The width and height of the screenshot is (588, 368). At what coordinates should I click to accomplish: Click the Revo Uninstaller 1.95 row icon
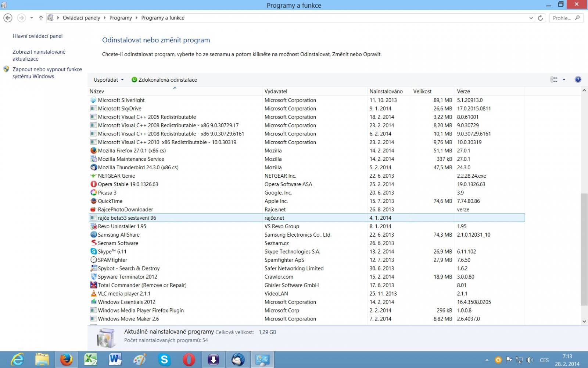[93, 226]
